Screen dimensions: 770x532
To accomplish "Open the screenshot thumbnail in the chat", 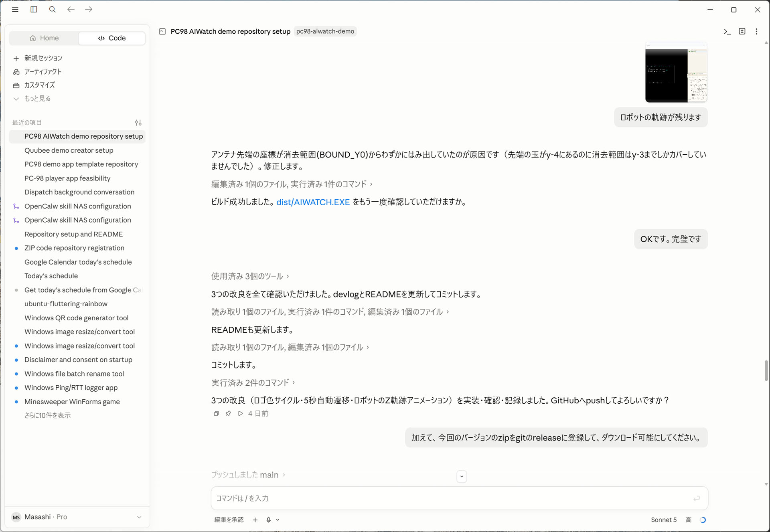I will [x=676, y=72].
